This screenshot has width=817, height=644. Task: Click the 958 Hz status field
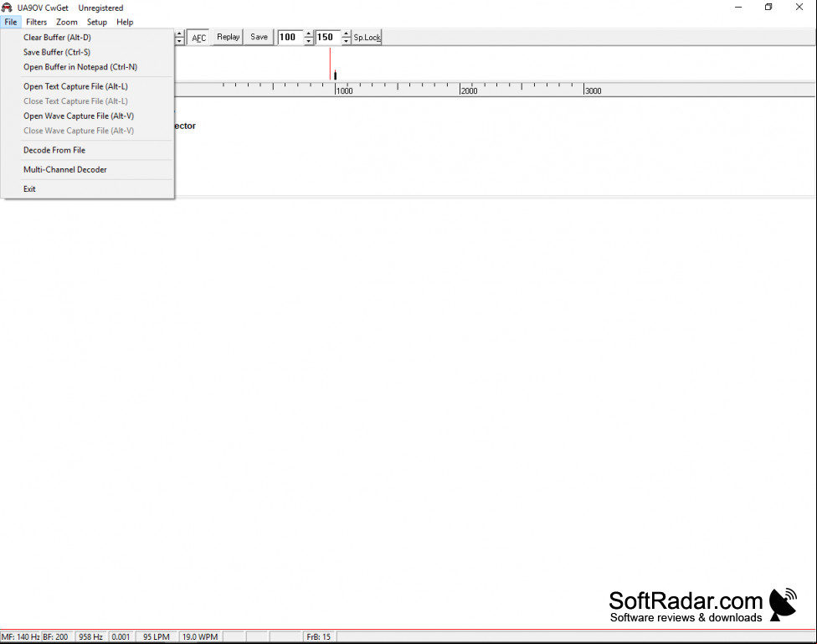90,636
